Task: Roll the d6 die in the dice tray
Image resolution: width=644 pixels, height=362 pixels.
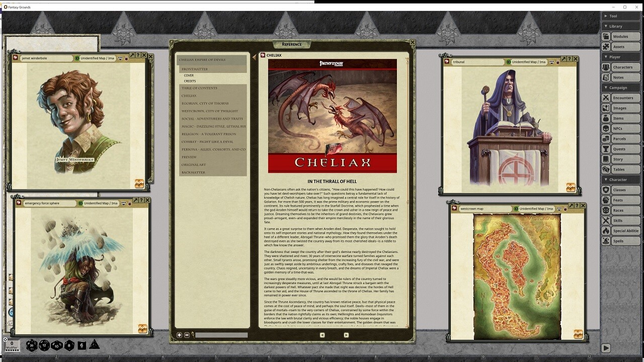Action: 82,345
